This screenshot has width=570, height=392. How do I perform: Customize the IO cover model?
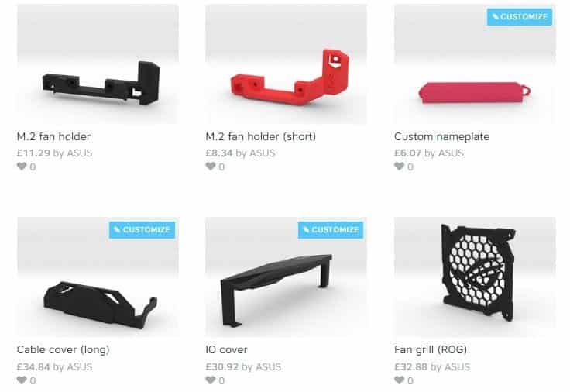click(331, 230)
